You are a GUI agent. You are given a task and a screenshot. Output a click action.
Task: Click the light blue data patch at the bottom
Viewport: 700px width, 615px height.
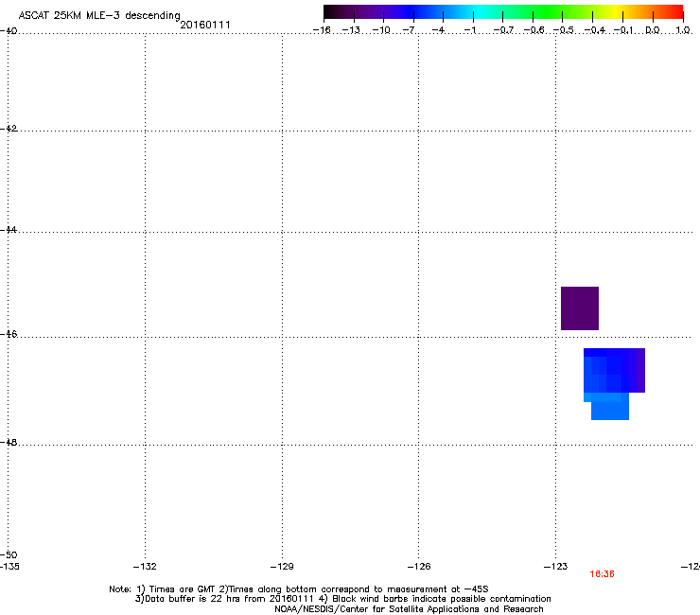click(x=610, y=406)
